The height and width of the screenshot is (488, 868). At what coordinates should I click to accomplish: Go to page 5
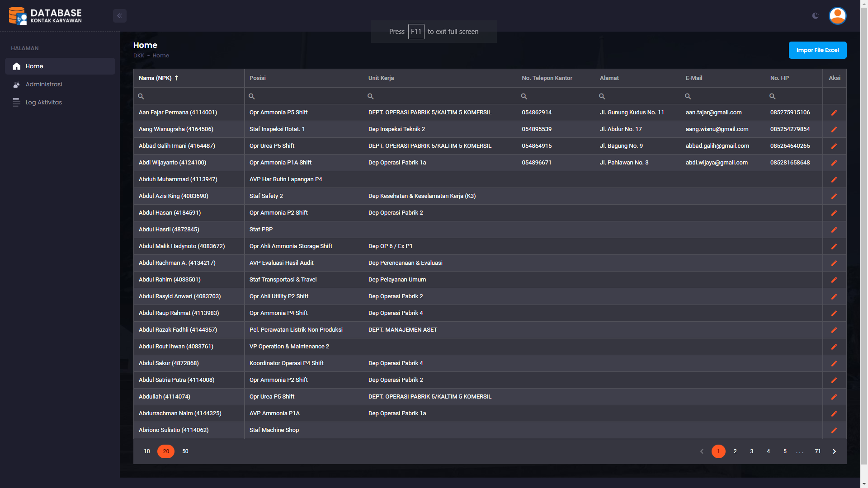(x=785, y=451)
